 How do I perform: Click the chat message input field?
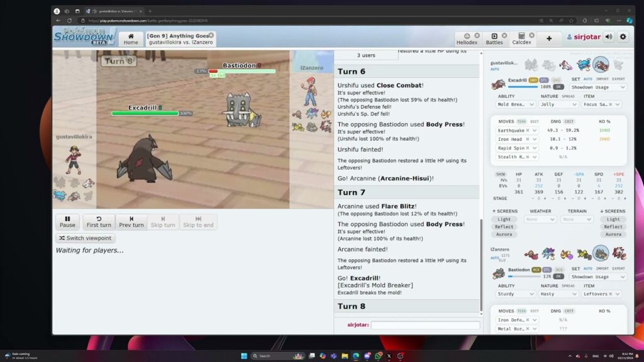click(x=425, y=325)
